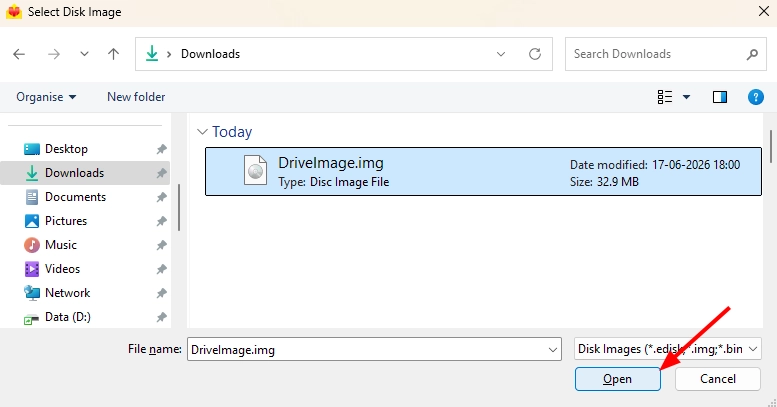Select the Today group heading
The image size is (777, 407).
[232, 132]
